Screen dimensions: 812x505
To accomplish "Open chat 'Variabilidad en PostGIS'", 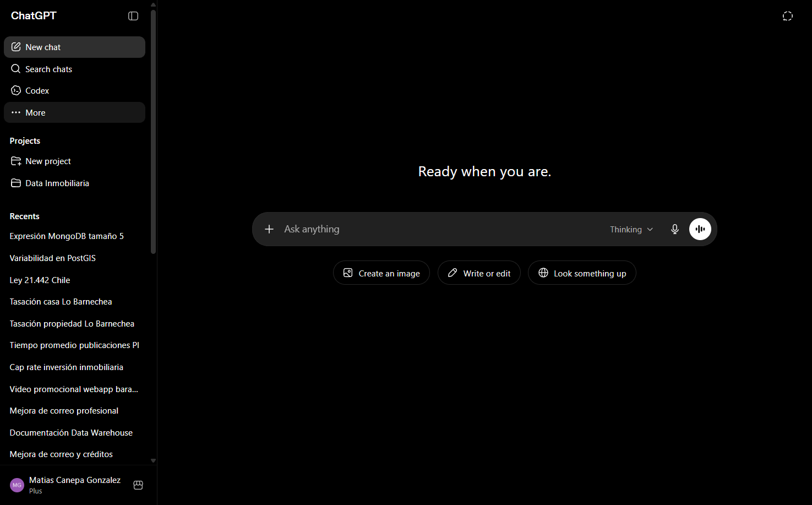I will pyautogui.click(x=74, y=258).
